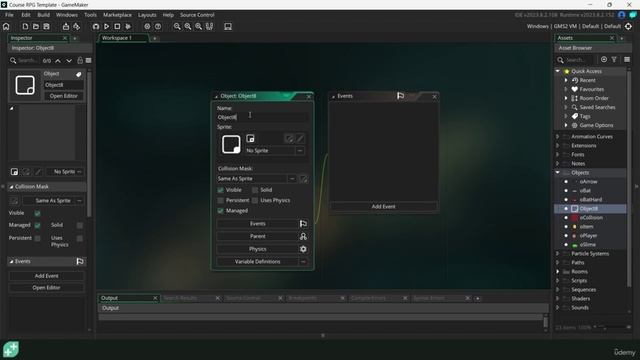
Task: Click the Parent button in the Object editor
Action: (258, 236)
